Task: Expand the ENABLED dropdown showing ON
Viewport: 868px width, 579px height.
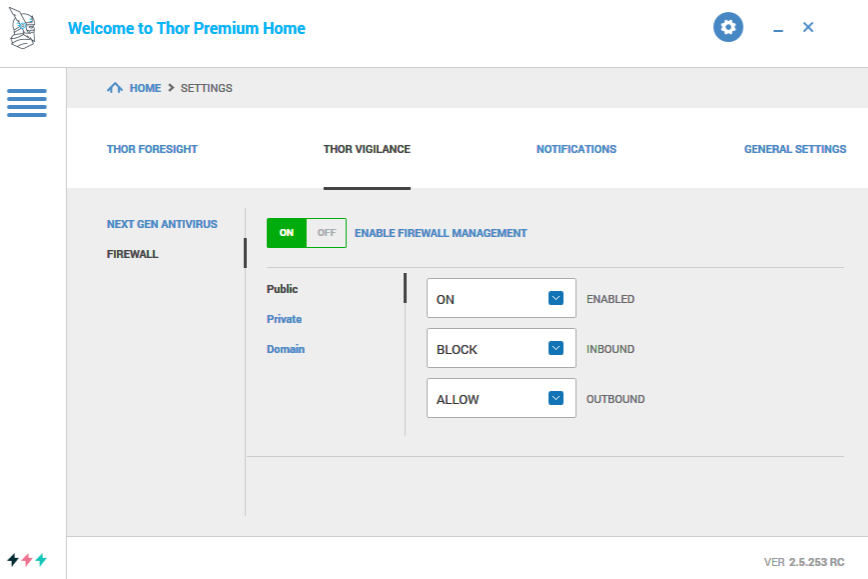Action: [x=501, y=298]
